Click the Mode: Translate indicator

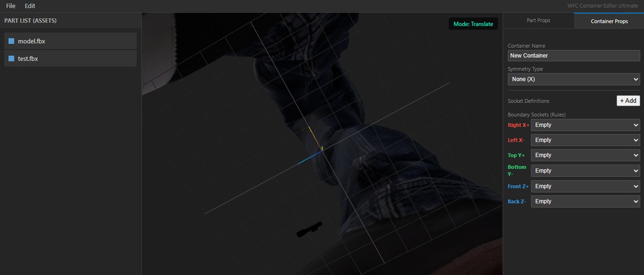(473, 24)
